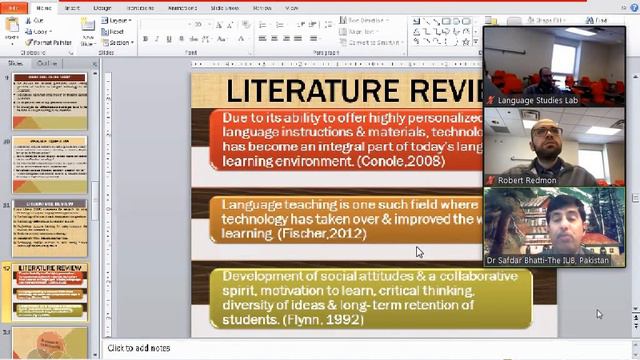Toggle bold formatting
This screenshot has height=360, width=640.
point(146,39)
